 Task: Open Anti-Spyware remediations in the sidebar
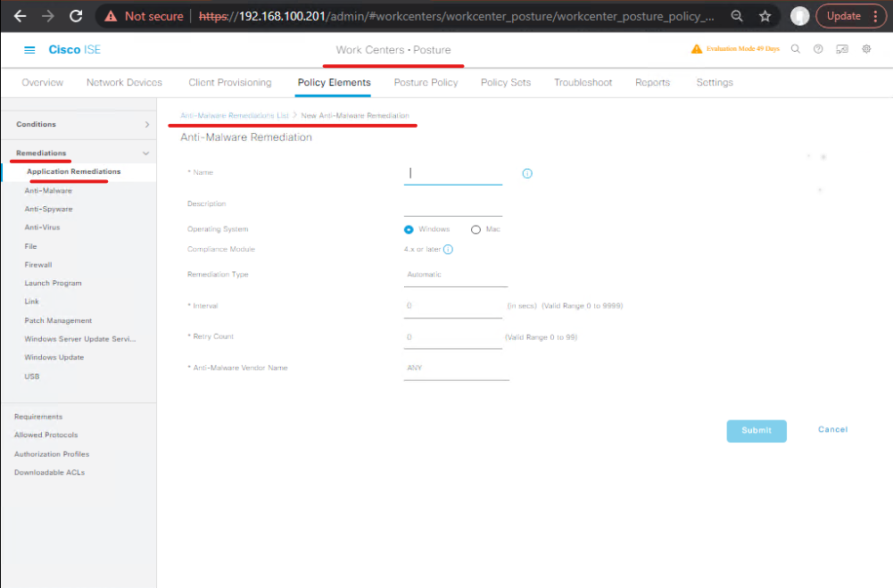coord(48,209)
